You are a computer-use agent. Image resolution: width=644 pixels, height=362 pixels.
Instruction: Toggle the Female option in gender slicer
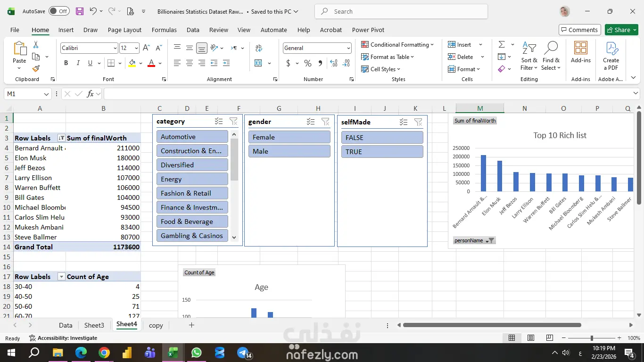click(x=289, y=137)
